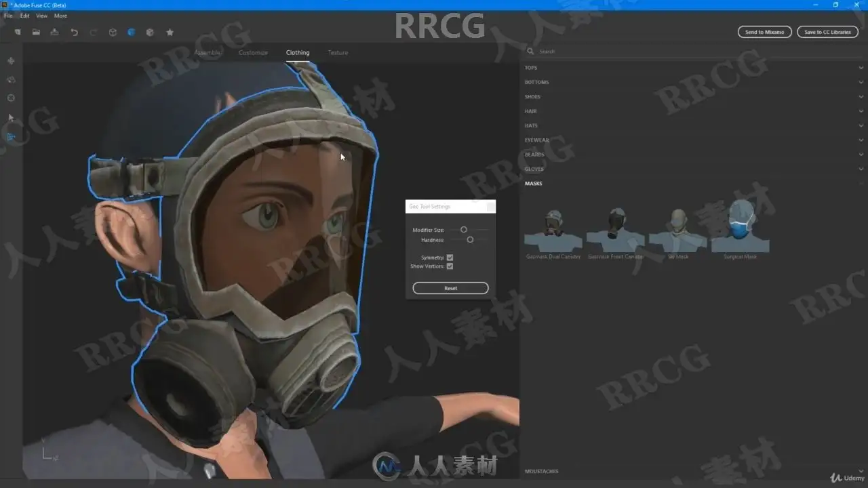
Task: Select the Clothing tab
Action: pos(298,52)
